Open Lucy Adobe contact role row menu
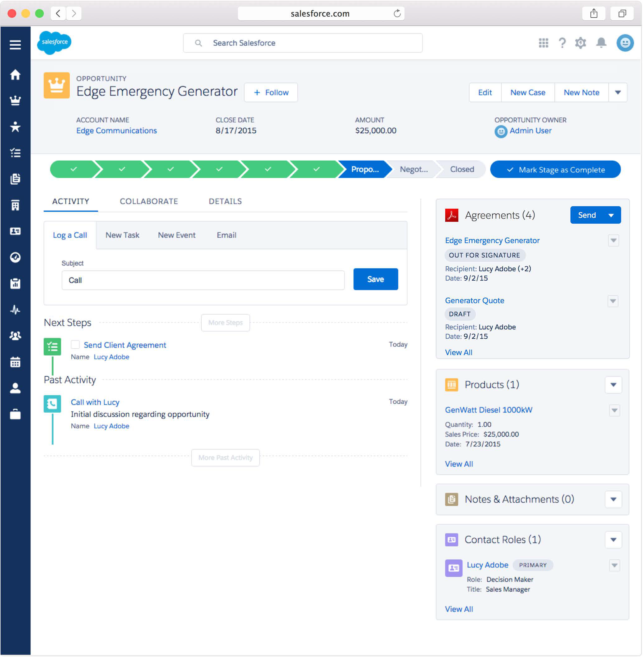 tap(615, 565)
